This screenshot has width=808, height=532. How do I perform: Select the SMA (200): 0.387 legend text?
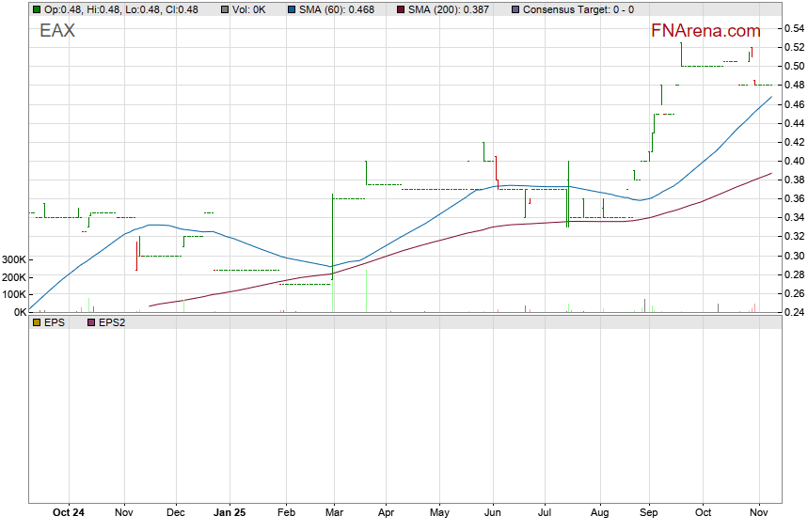click(449, 9)
